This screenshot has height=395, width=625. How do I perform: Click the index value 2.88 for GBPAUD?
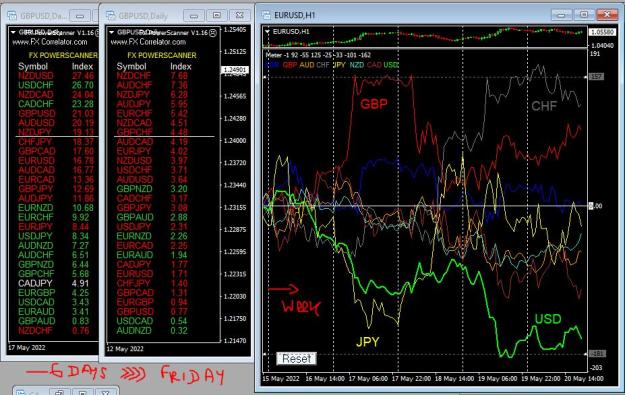pos(179,217)
